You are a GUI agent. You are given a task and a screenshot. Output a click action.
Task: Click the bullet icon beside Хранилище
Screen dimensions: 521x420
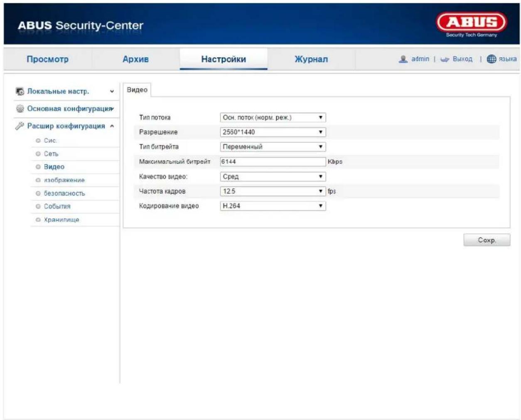tap(38, 220)
